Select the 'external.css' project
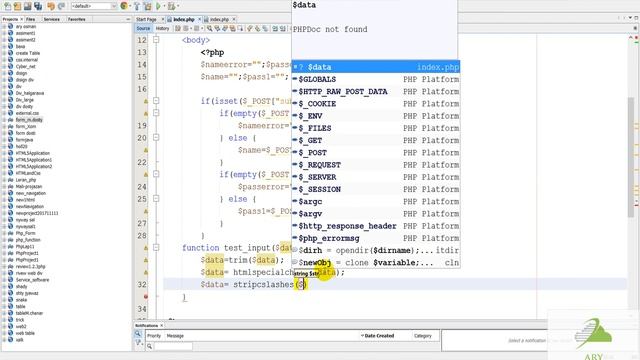 tap(27, 113)
